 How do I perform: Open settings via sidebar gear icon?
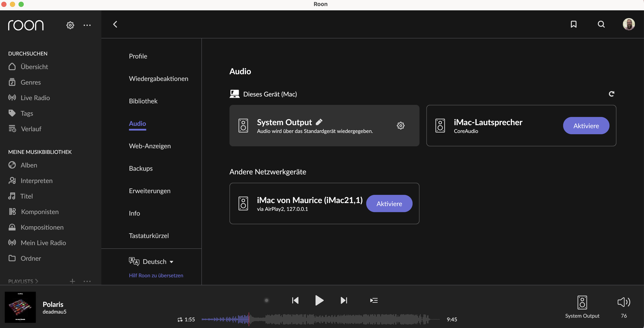70,25
